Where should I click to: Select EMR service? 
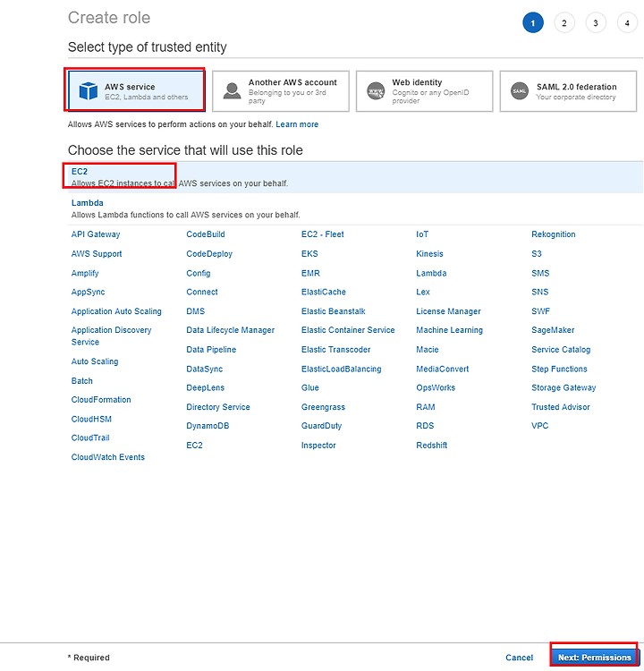(x=310, y=273)
